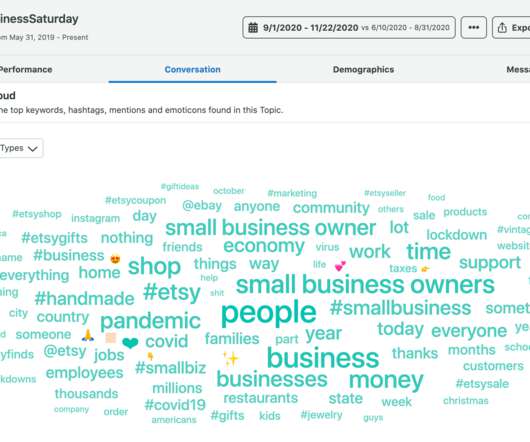Click the '#etsy' hashtag
Viewport: 530px width, 442px height.
(172, 292)
